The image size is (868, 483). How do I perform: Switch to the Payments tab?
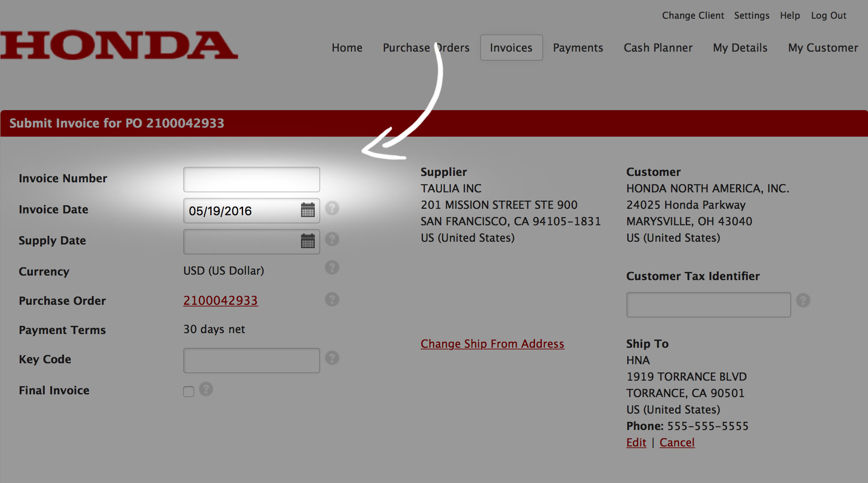(578, 48)
